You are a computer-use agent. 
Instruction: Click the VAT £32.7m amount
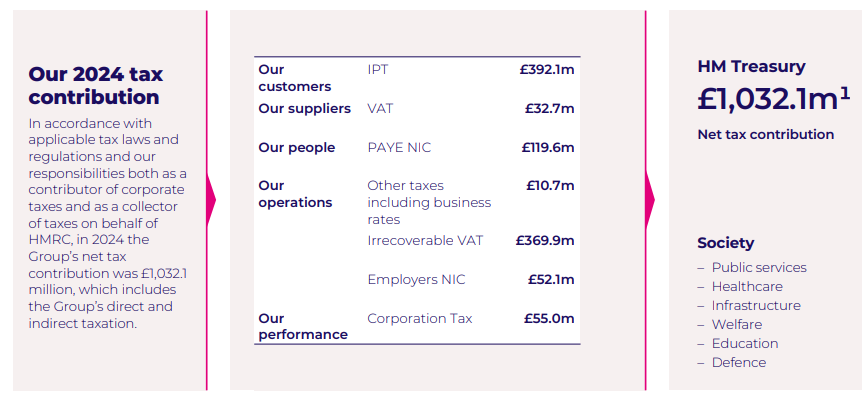[x=550, y=108]
